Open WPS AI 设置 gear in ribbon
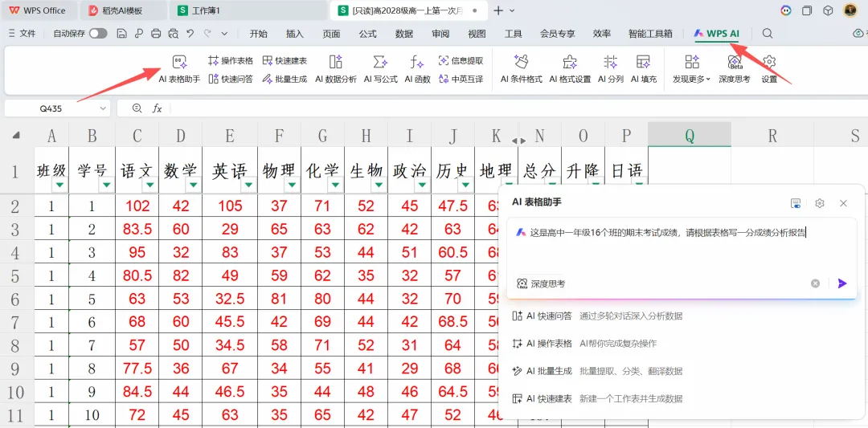The image size is (868, 428). pos(769,70)
